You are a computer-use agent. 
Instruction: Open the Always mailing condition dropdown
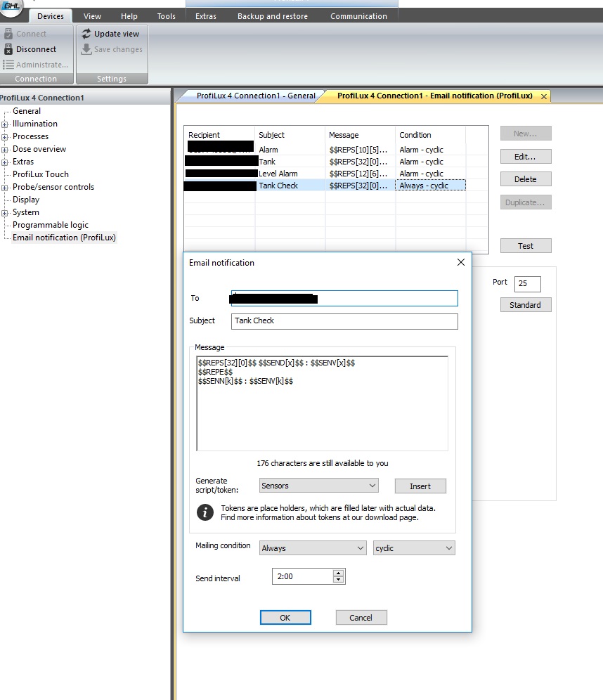[x=313, y=547]
